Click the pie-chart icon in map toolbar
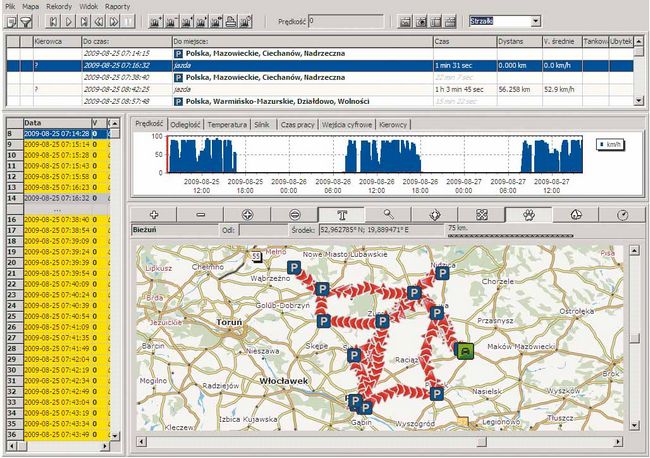This screenshot has width=650, height=458. [x=575, y=214]
